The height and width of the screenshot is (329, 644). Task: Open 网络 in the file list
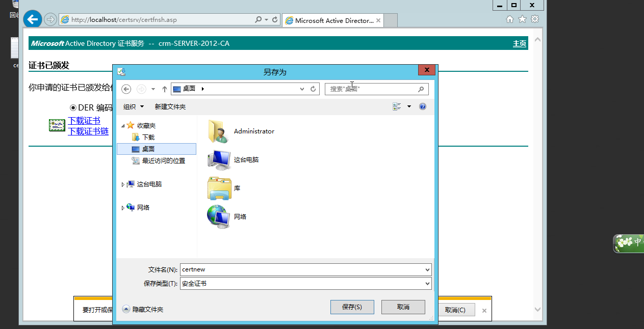[227, 217]
